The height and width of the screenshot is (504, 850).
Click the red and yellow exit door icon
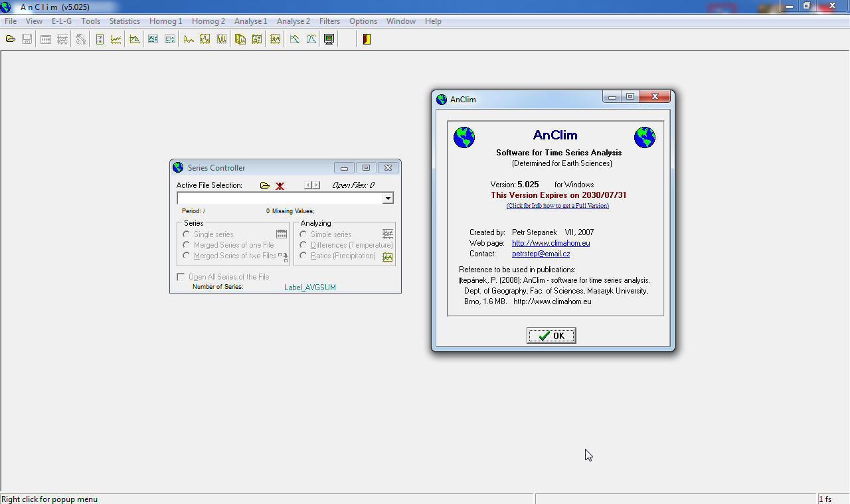coord(367,39)
